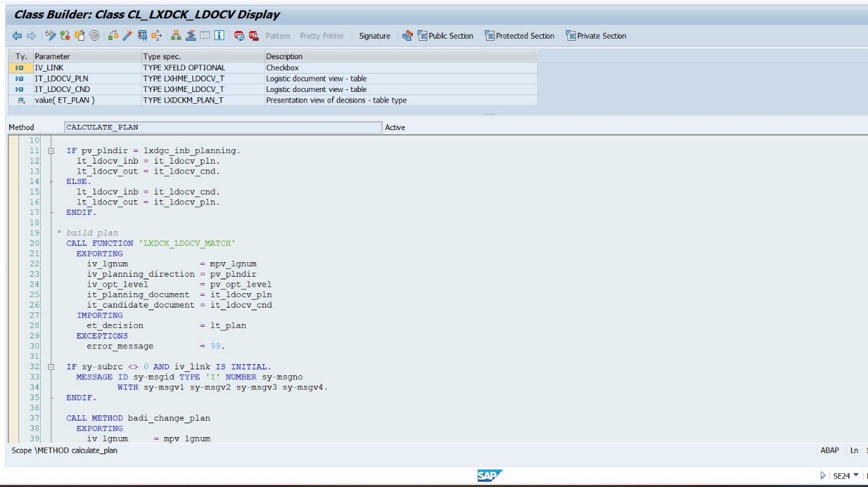Viewport: 868px width, 487px height.
Task: Select the IV_LINK parameter cell
Action: 87,68
